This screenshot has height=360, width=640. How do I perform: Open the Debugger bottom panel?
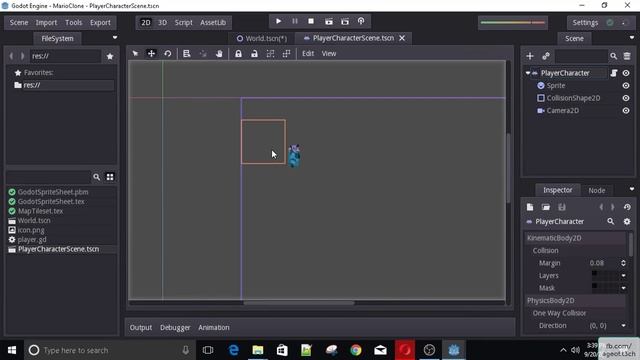[175, 327]
